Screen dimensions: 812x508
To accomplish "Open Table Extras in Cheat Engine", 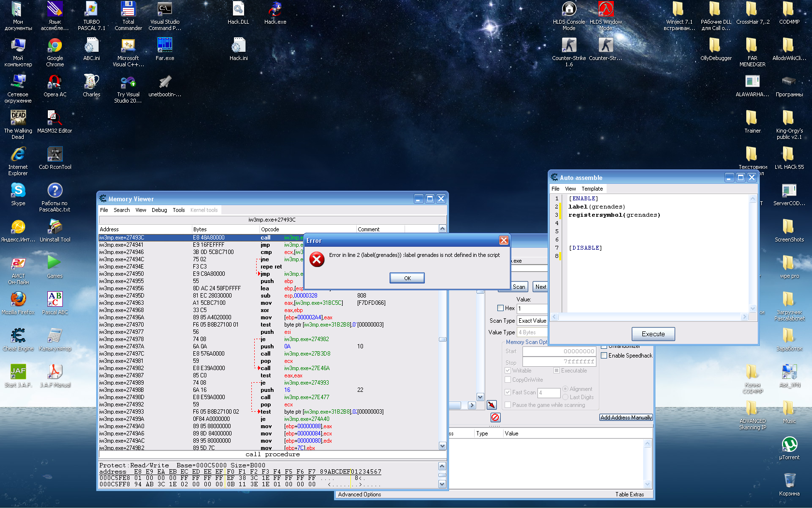I will 629,494.
